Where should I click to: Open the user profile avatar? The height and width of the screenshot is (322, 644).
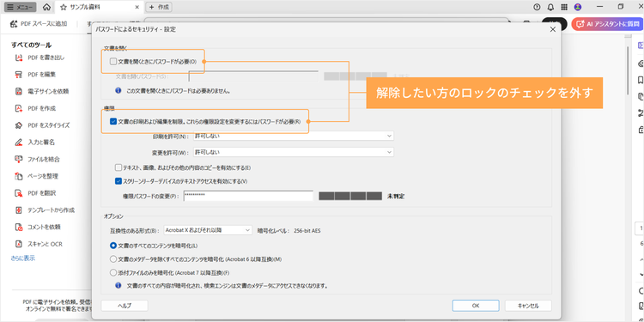pyautogui.click(x=578, y=7)
